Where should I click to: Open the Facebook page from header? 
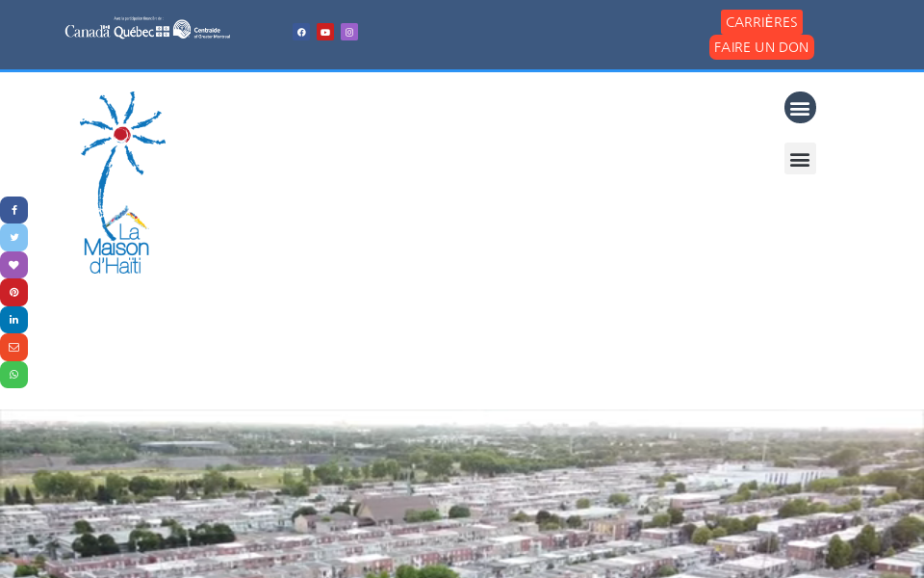click(x=301, y=32)
